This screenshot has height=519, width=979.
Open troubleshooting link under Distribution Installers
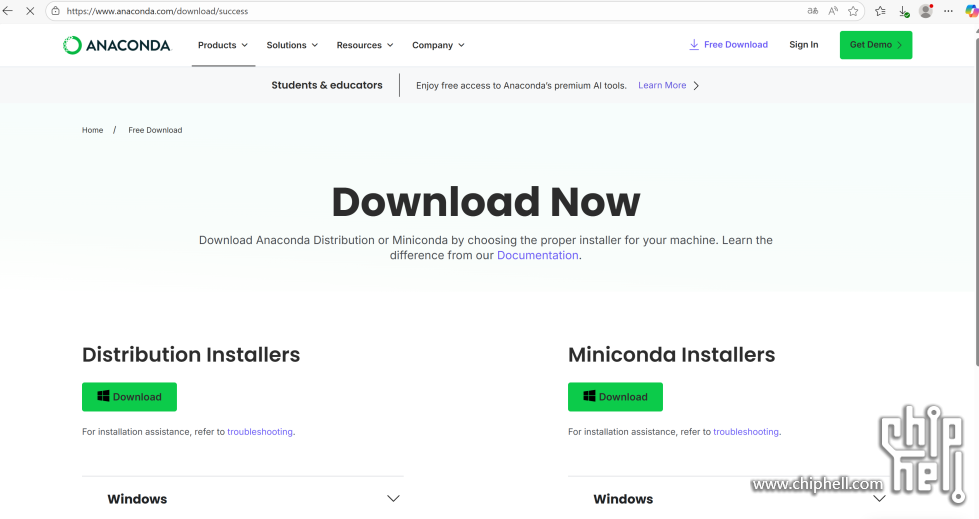260,432
